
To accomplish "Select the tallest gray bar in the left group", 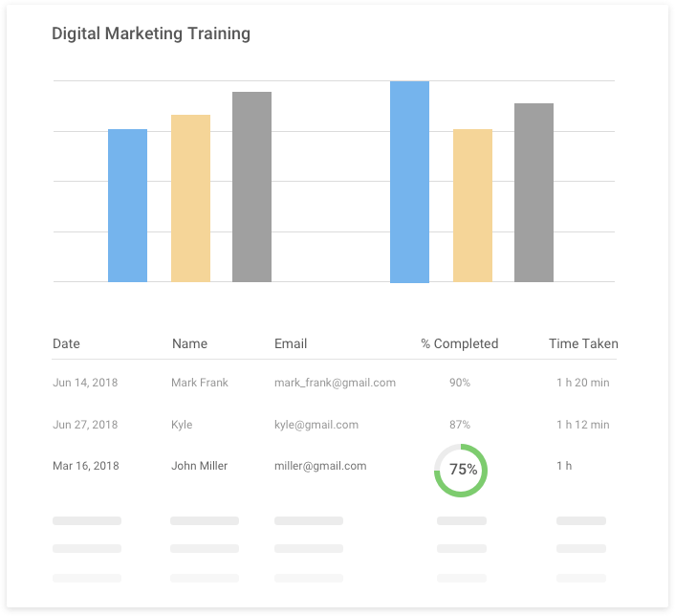I will click(251, 187).
